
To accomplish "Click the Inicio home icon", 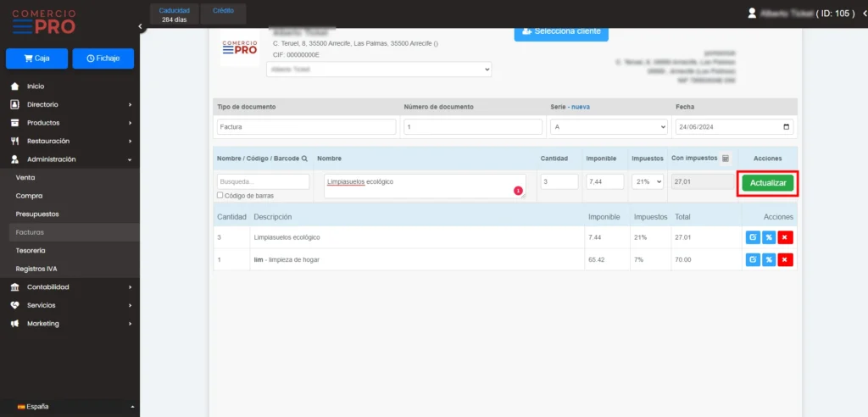I will [15, 86].
